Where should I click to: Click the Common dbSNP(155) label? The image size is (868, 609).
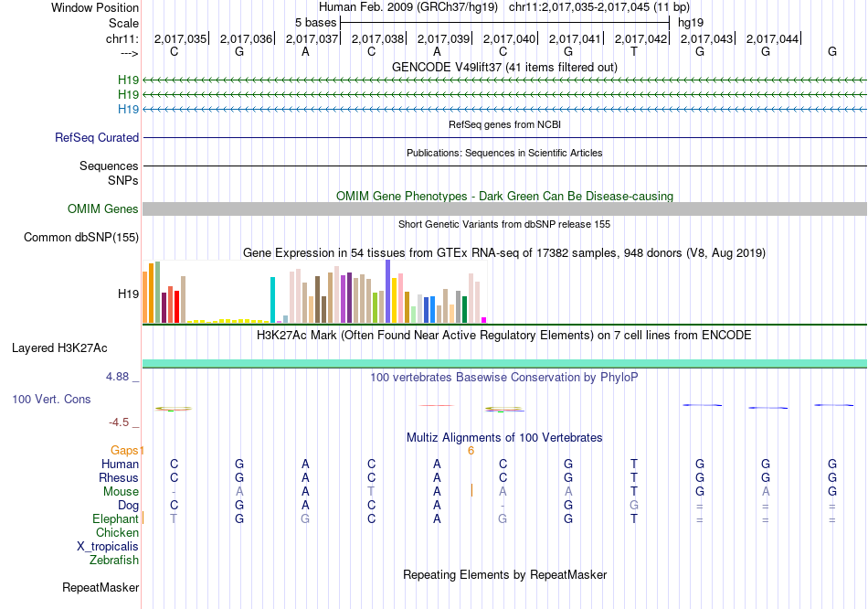81,237
